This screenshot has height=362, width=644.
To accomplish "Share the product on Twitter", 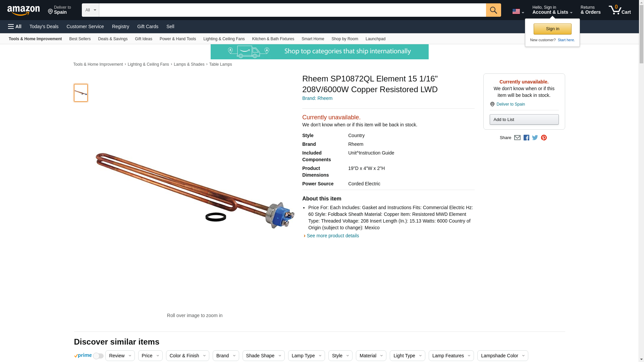I will coord(535,138).
